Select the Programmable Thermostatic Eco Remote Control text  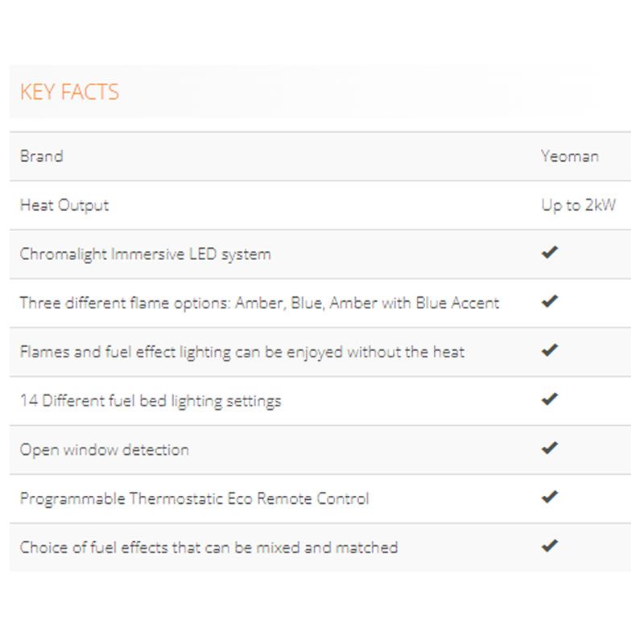point(195,499)
